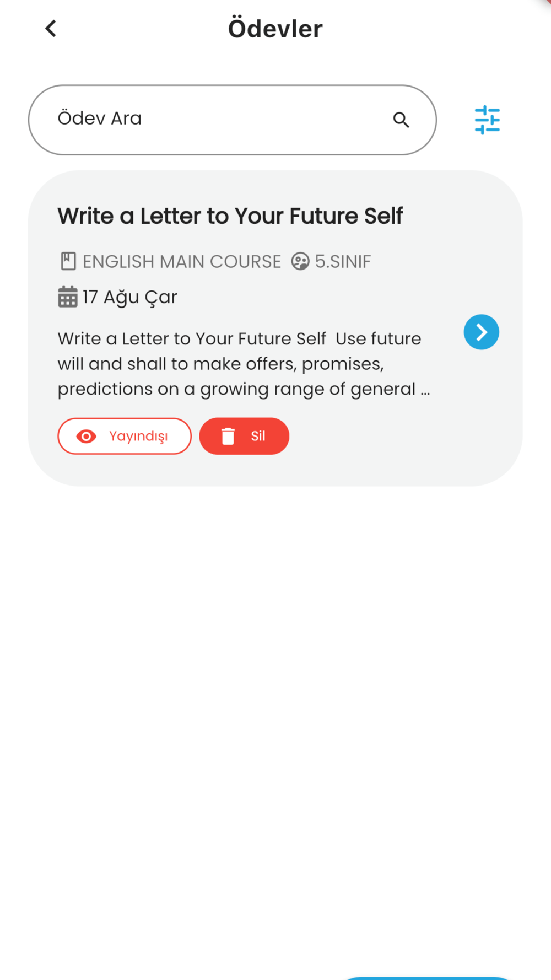Open homework details with the blue chevron
Image resolution: width=551 pixels, height=980 pixels.
(481, 332)
